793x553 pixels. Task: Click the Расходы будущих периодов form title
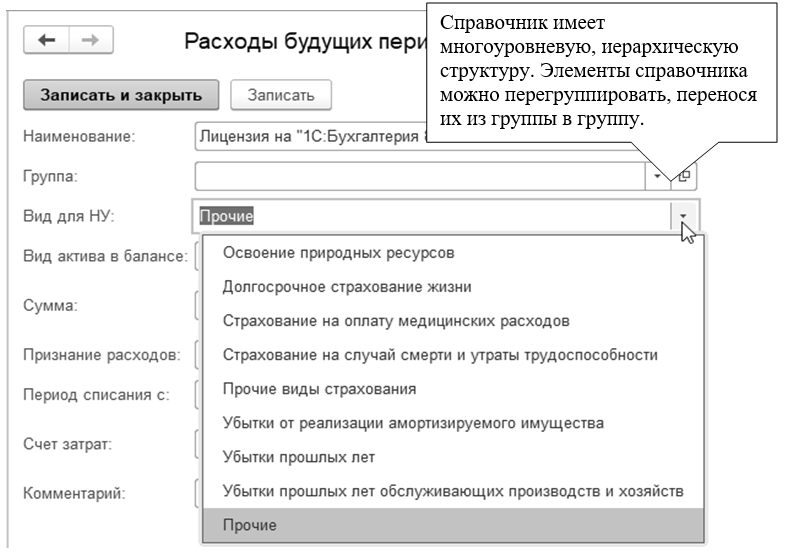[x=305, y=41]
